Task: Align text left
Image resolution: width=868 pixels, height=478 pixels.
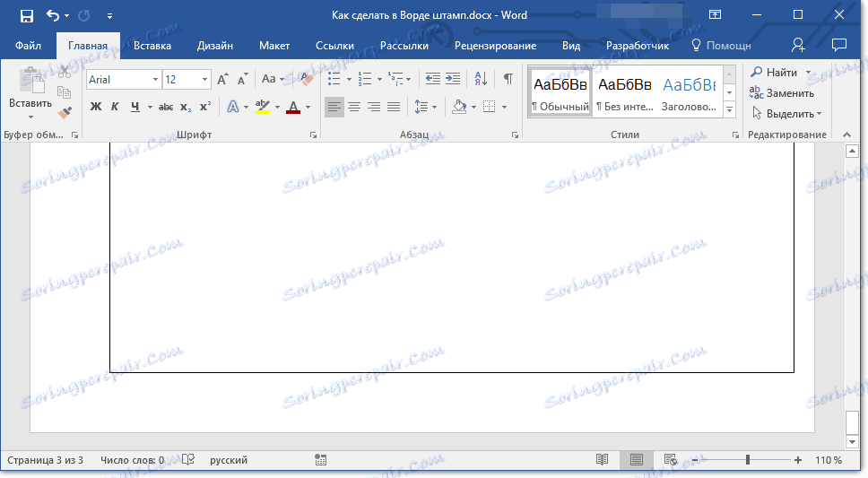Action: [334, 107]
